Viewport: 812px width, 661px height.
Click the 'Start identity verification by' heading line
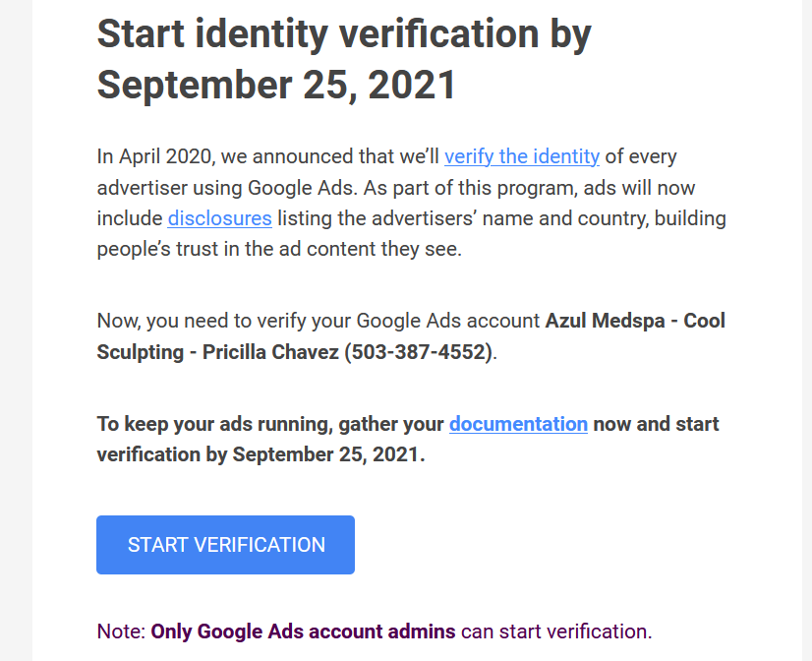pyautogui.click(x=344, y=33)
